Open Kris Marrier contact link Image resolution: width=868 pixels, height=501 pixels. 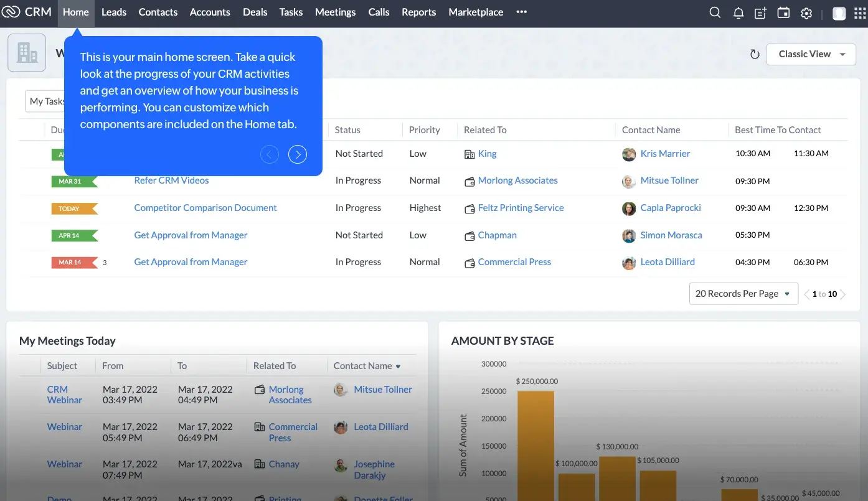pos(665,154)
